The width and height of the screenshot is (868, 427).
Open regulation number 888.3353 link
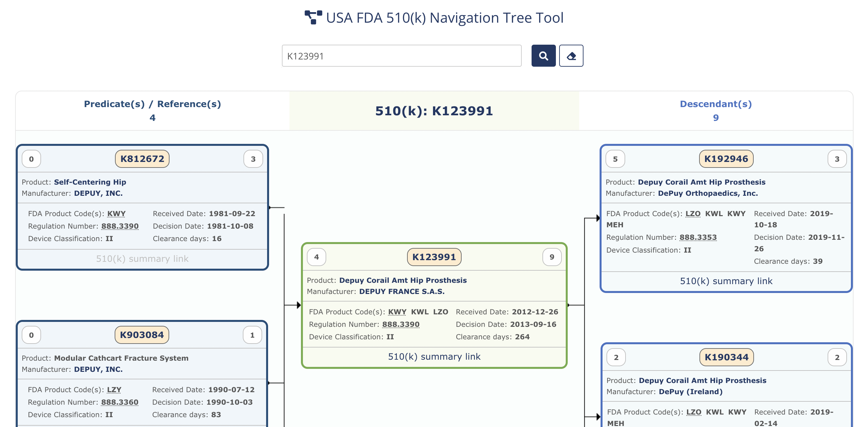pyautogui.click(x=698, y=237)
